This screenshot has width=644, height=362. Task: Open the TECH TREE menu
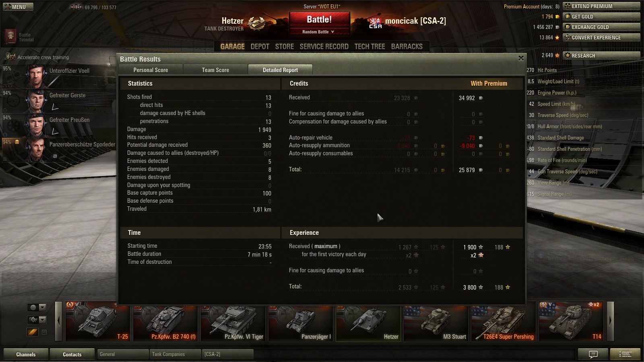tap(369, 47)
